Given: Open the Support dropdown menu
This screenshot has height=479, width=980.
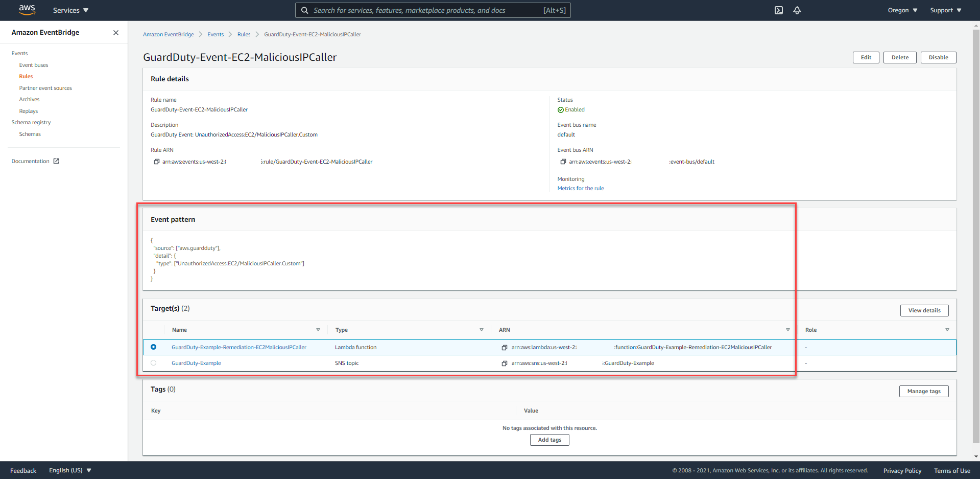Looking at the screenshot, I should [945, 10].
